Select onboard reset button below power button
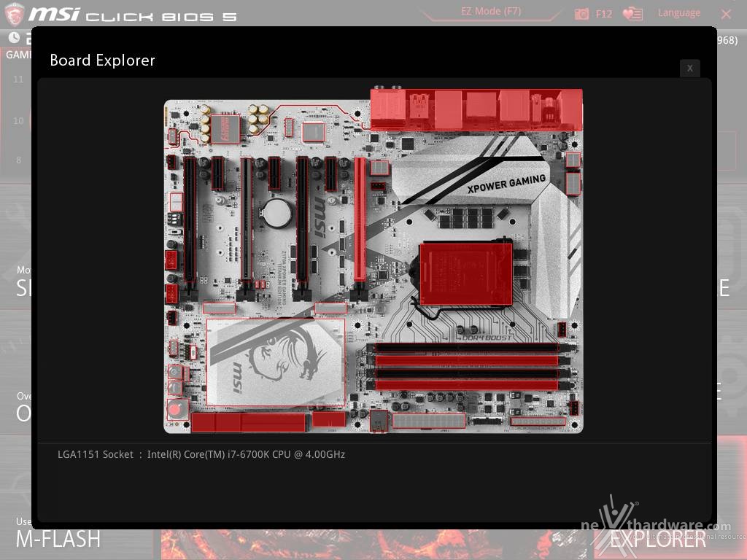This screenshot has height=560, width=747. [x=175, y=388]
